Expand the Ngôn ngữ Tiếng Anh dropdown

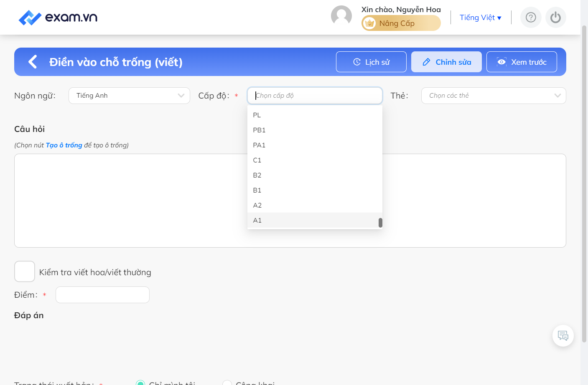[129, 96]
